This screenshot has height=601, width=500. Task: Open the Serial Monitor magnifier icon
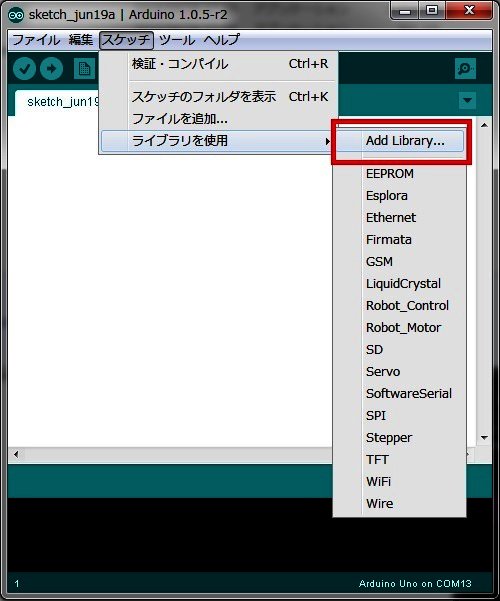tap(465, 69)
